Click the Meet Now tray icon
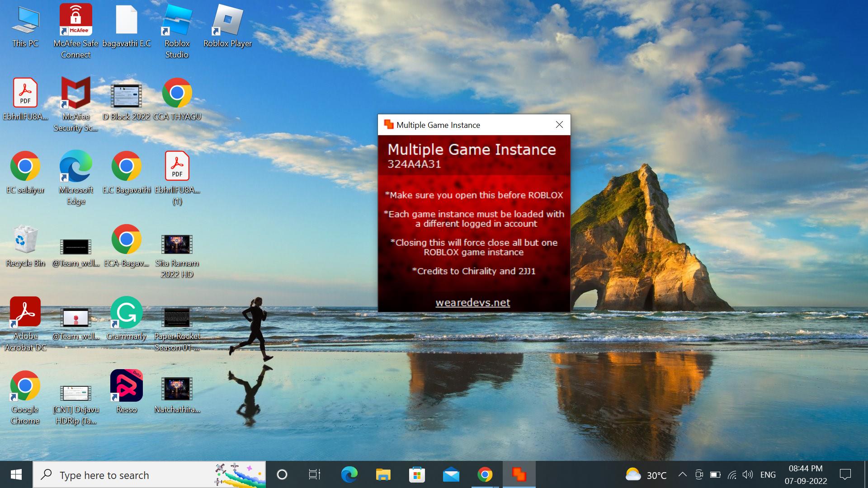Screen dimensions: 868x488 pos(699,474)
